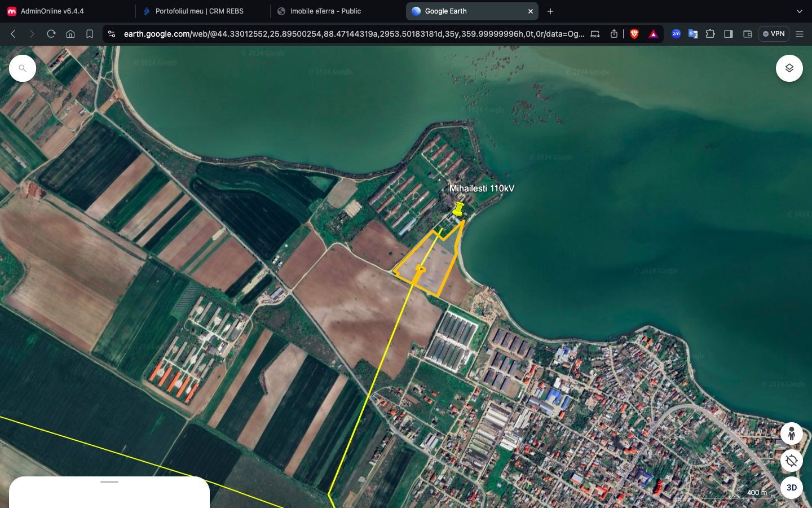This screenshot has width=812, height=508.
Task: Click the Brave Shields lion icon
Action: (x=634, y=34)
